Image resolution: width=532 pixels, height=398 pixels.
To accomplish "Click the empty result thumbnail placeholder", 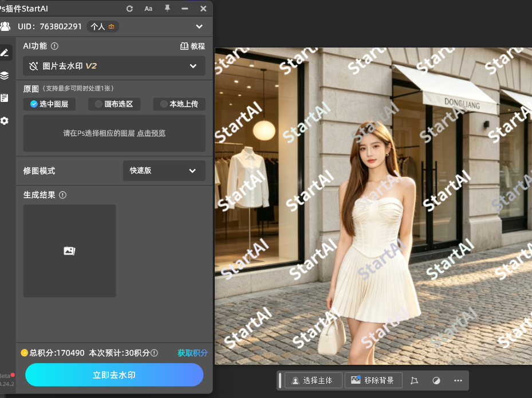I will tap(69, 251).
